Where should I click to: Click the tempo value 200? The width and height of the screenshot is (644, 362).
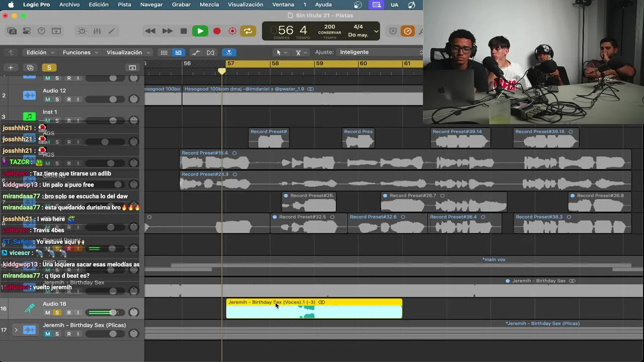330,27
